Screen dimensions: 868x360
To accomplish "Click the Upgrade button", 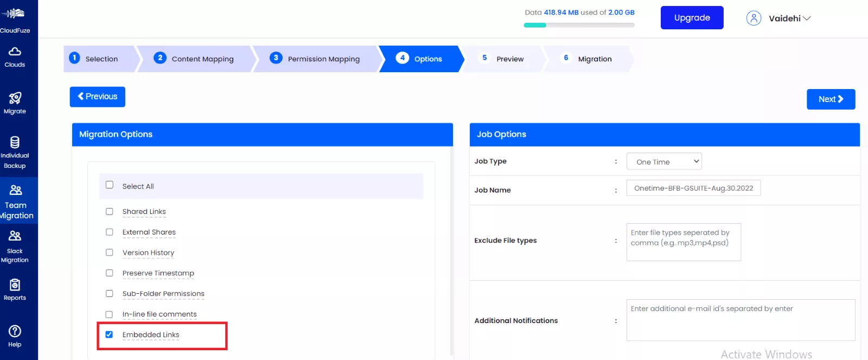I will click(x=692, y=17).
